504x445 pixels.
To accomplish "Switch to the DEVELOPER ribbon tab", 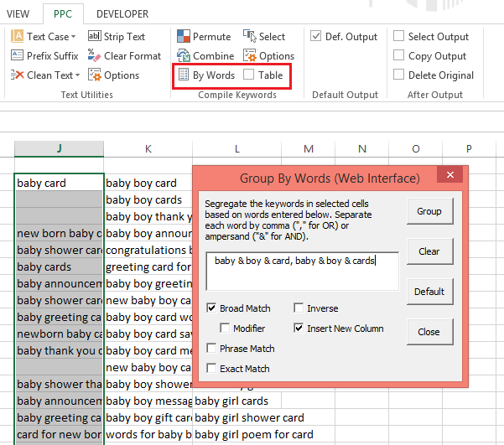I will (122, 14).
